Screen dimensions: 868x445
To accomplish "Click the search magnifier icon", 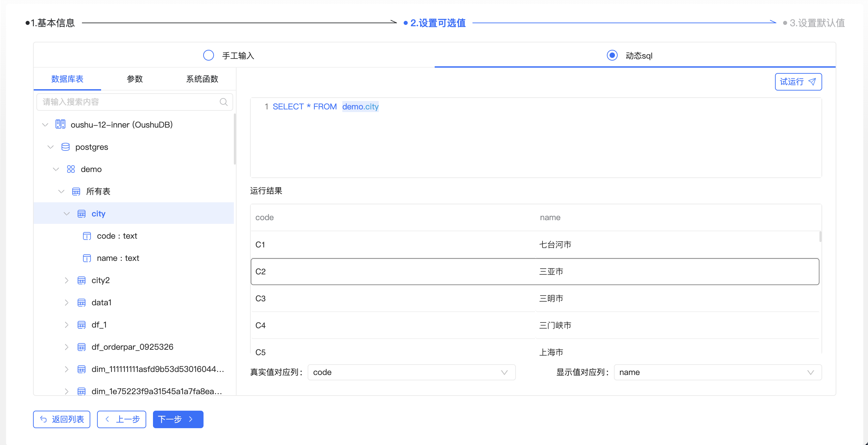I will pyautogui.click(x=224, y=102).
